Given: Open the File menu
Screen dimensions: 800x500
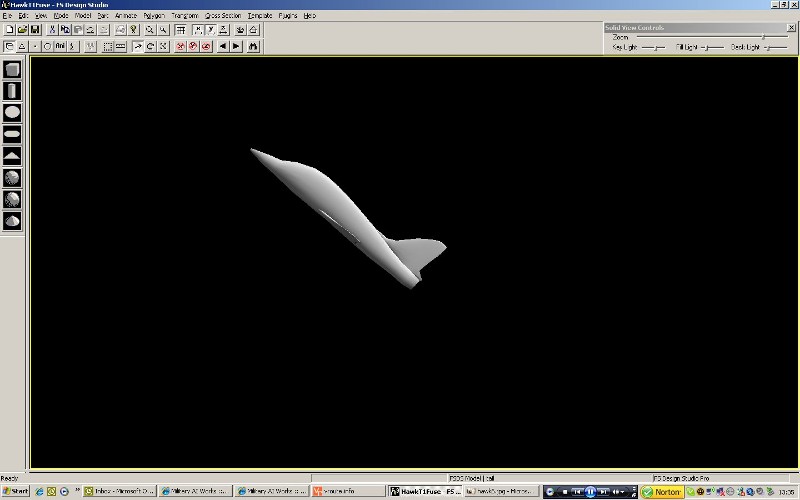Looking at the screenshot, I should 7,16.
